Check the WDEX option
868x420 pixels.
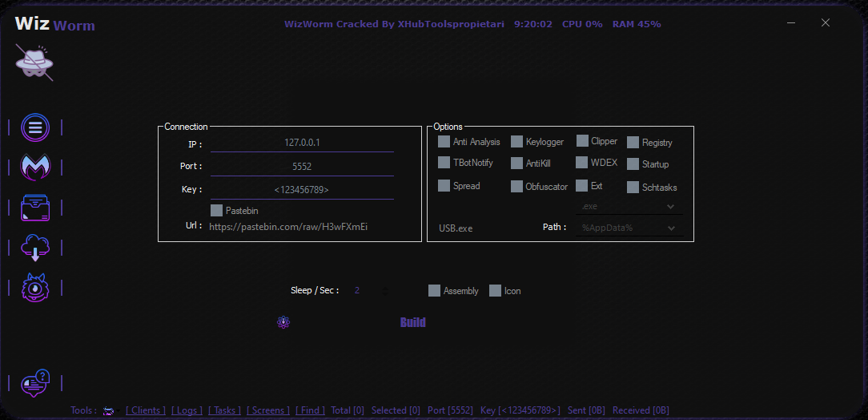pos(581,163)
